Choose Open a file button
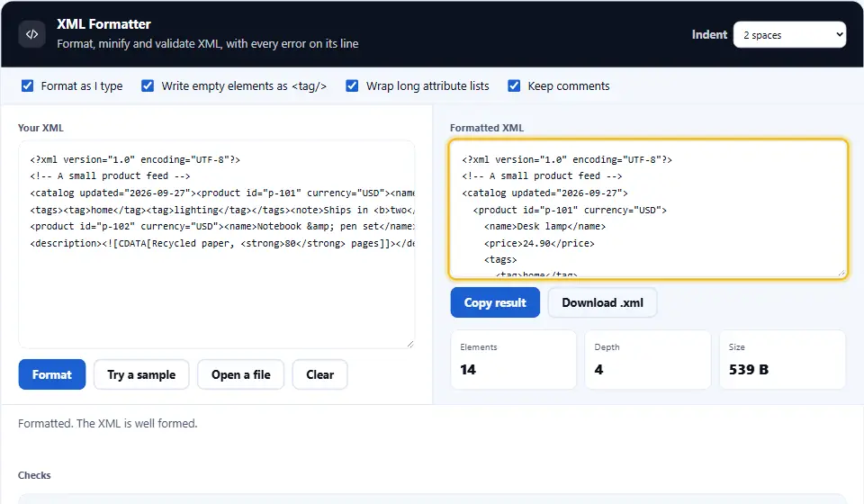 pyautogui.click(x=241, y=374)
